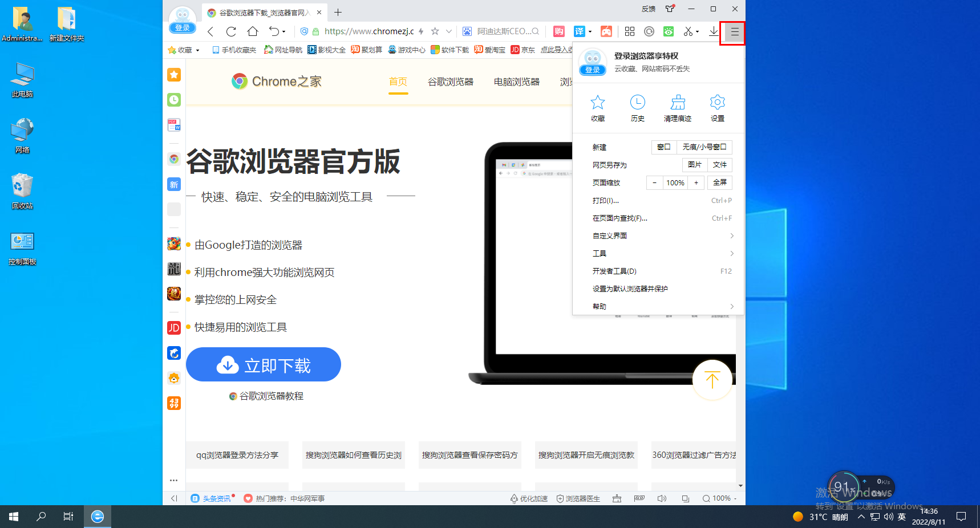Viewport: 980px width, 528px height.
Task: Open 网址导航 bookmark
Action: coord(283,50)
